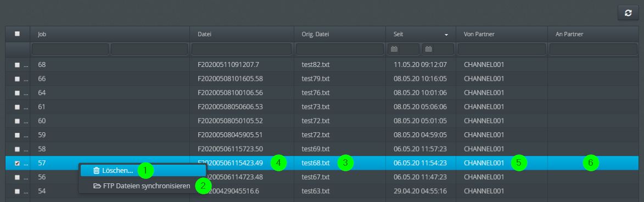Select file F20200508045905.51
Viewport: 644px width, 202px height.
[x=231, y=135]
